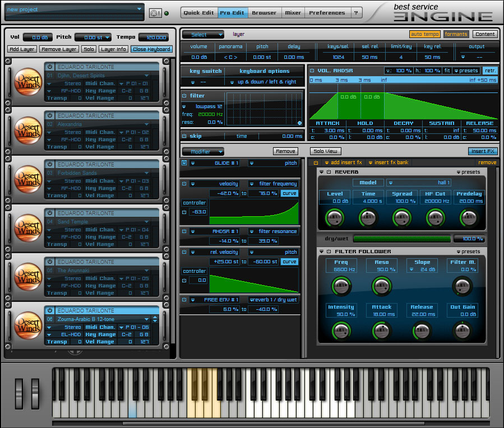Screen dimensions: 504x428
Task: Toggle power of Forbidden Sands layer
Action: pos(50,164)
